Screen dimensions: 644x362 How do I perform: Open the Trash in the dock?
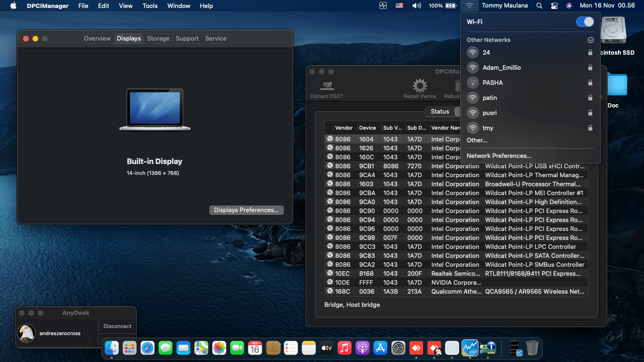(532, 348)
